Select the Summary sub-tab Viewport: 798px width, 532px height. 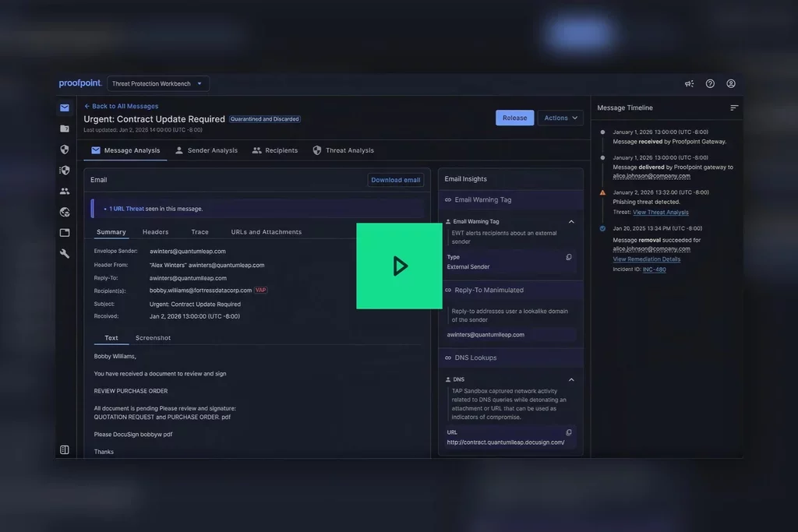111,232
